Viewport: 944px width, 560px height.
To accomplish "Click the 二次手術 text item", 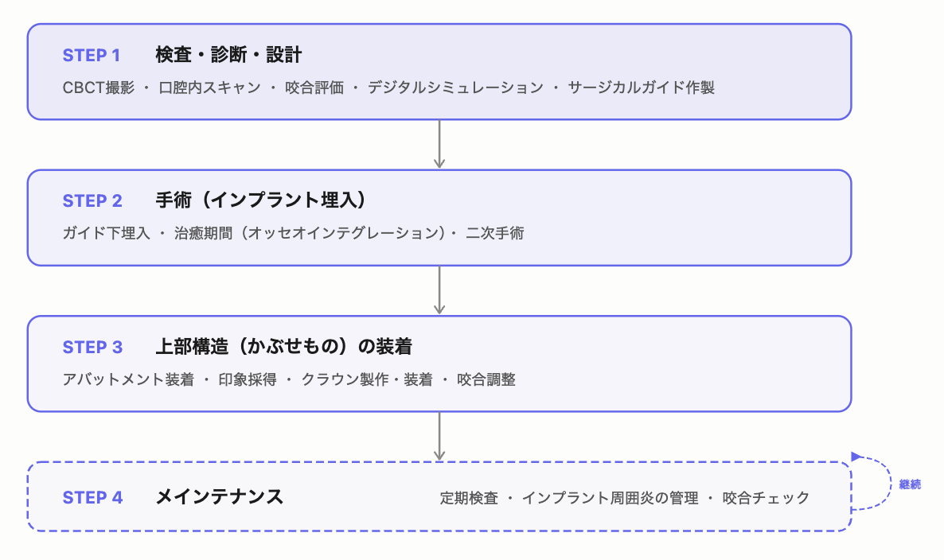I will tap(495, 233).
